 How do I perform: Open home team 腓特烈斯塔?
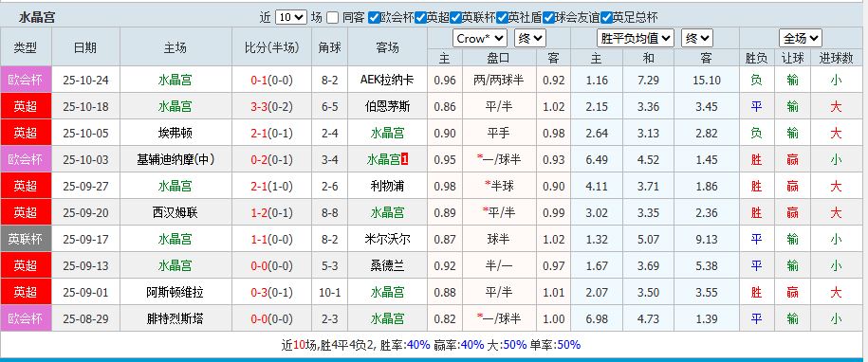point(175,319)
